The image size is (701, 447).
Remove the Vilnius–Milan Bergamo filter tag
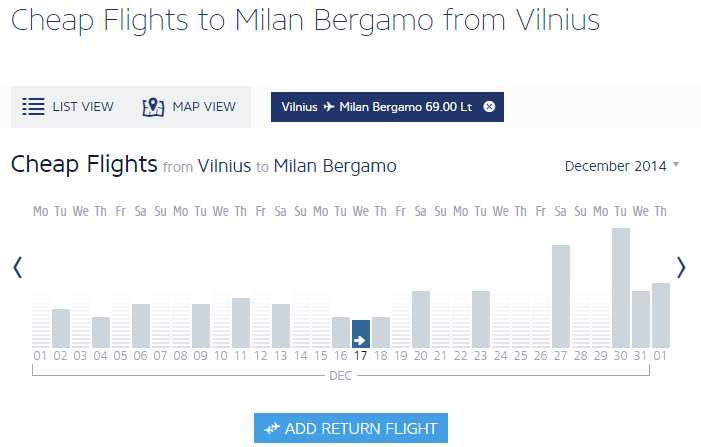point(489,107)
